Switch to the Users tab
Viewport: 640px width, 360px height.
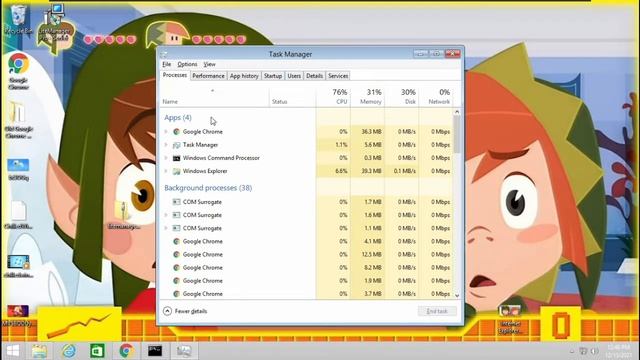(x=294, y=76)
